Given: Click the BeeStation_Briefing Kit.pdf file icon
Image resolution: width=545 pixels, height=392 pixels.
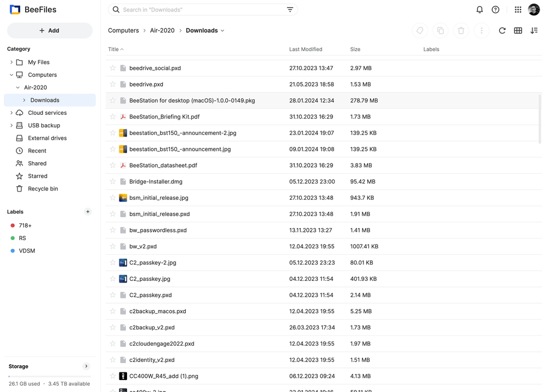Looking at the screenshot, I should tap(123, 117).
